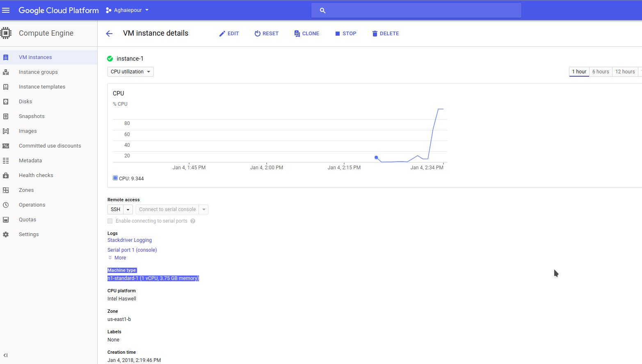Click the Compute Engine sidebar heading
The height and width of the screenshot is (364, 642).
46,33
